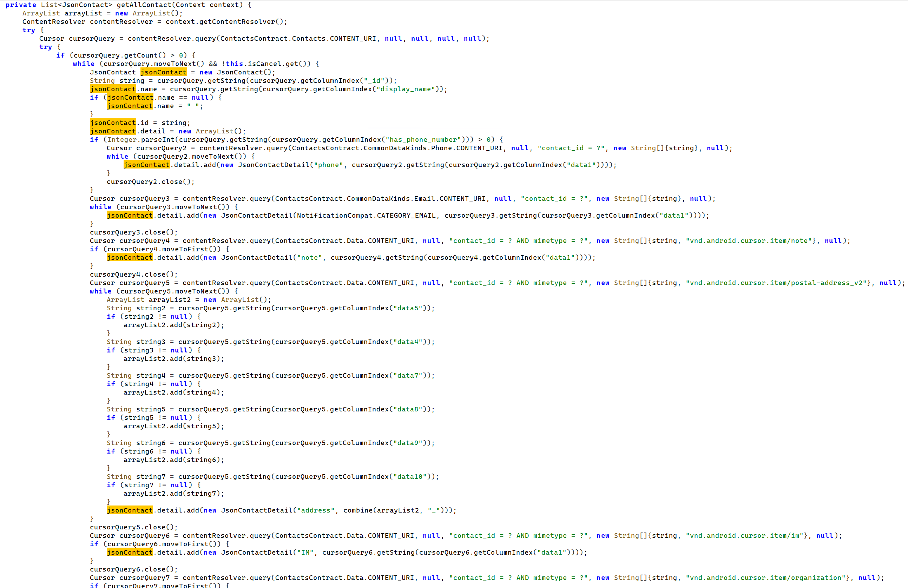
Task: Click the cursorQuery4.moveToFirst() condition
Action: (x=164, y=249)
